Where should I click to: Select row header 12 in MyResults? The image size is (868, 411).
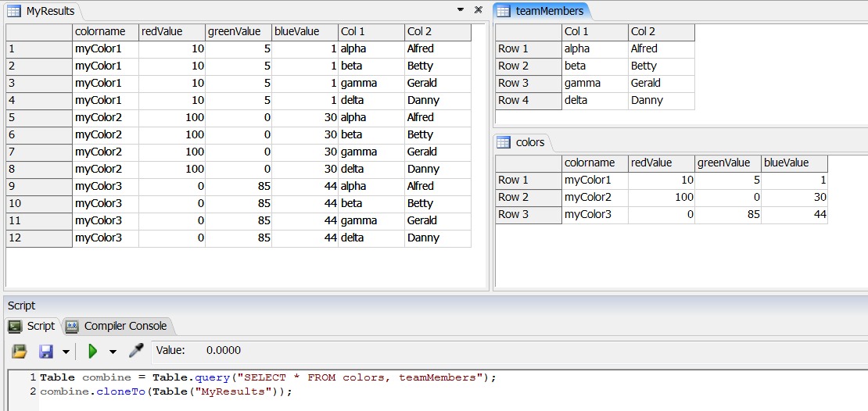point(39,238)
